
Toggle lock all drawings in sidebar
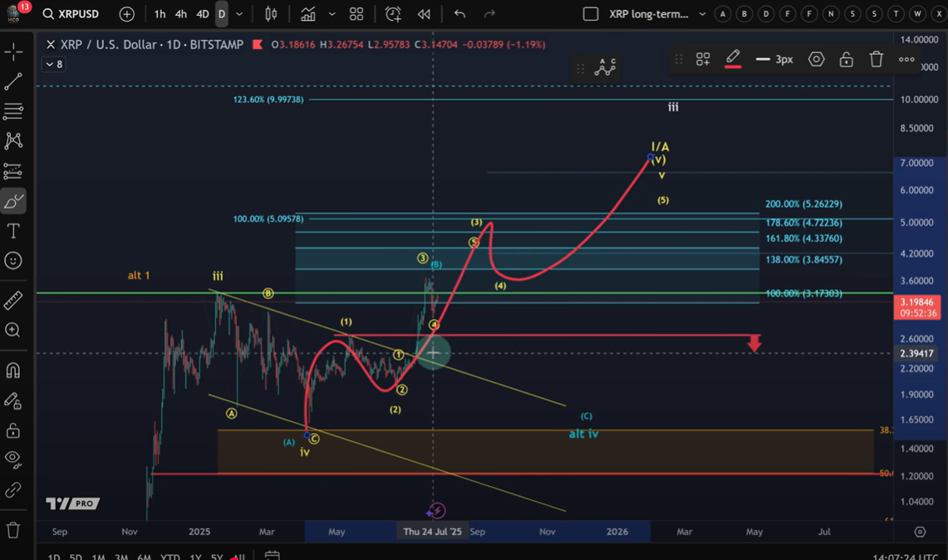click(13, 430)
